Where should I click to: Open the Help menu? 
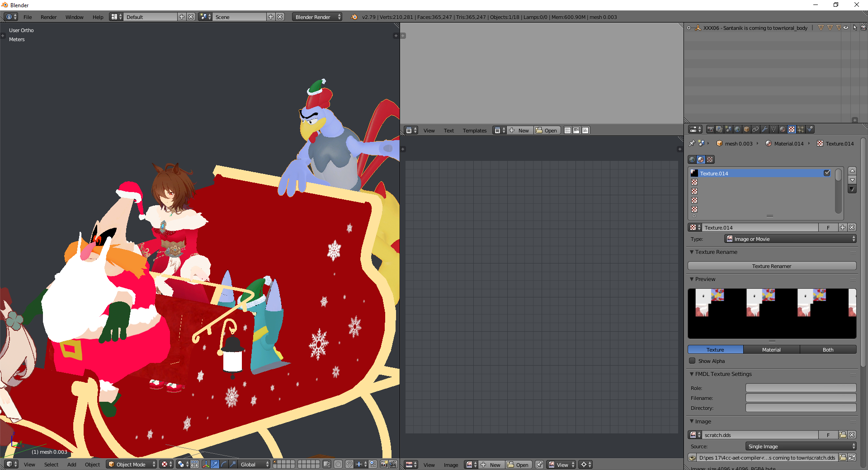[98, 17]
